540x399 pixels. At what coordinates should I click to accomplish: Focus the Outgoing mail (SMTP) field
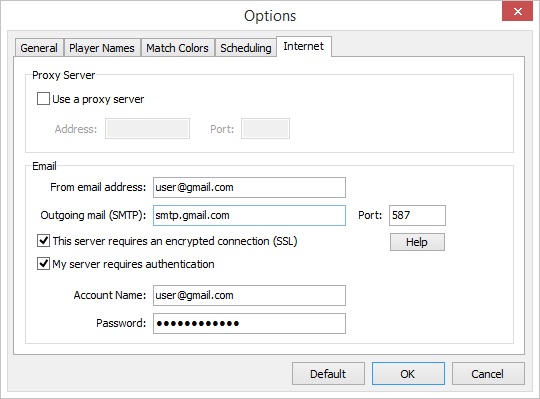coord(249,216)
